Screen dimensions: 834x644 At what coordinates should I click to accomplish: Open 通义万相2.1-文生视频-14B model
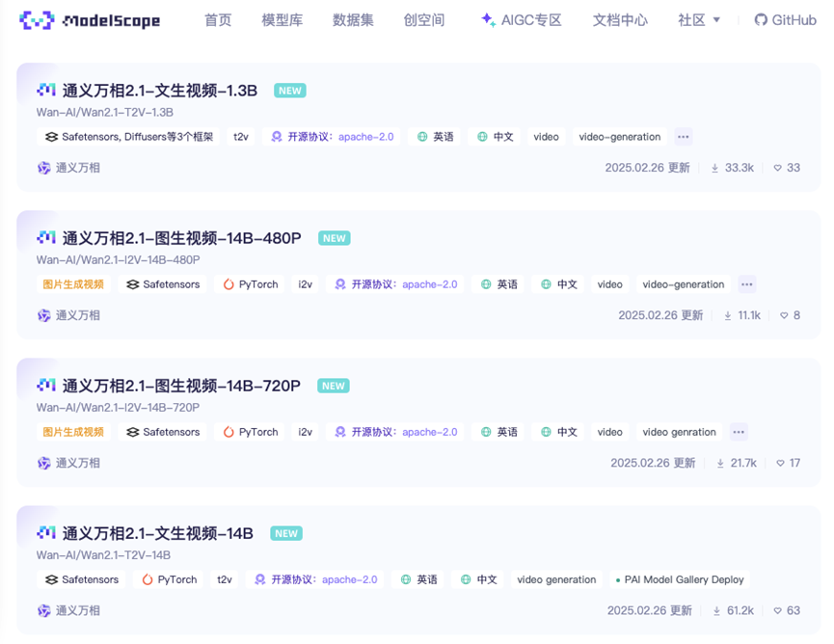click(157, 533)
